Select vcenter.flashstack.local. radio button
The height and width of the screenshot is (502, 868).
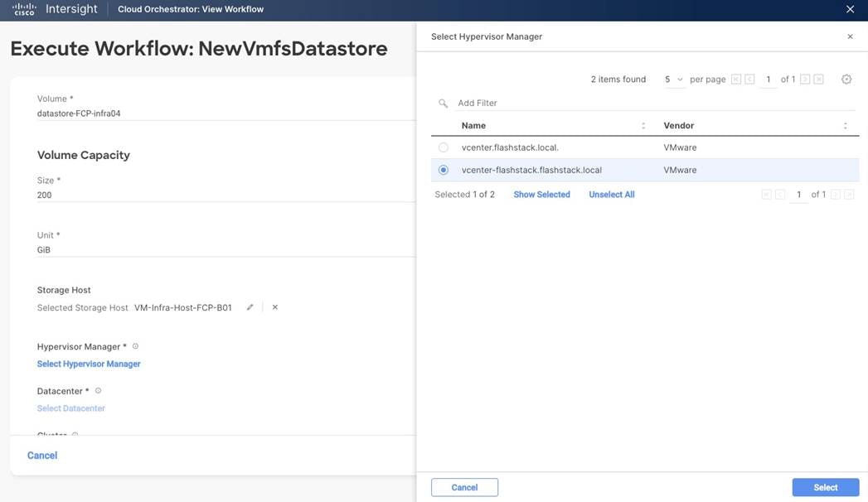click(x=444, y=147)
